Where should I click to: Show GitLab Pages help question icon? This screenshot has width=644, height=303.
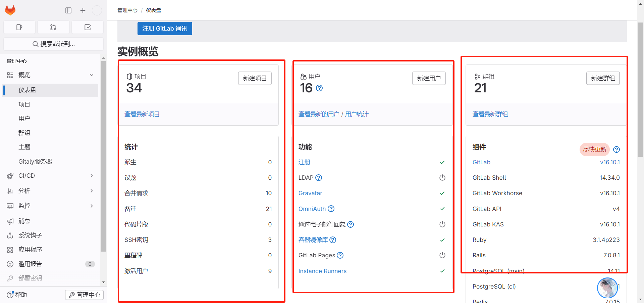(340, 255)
